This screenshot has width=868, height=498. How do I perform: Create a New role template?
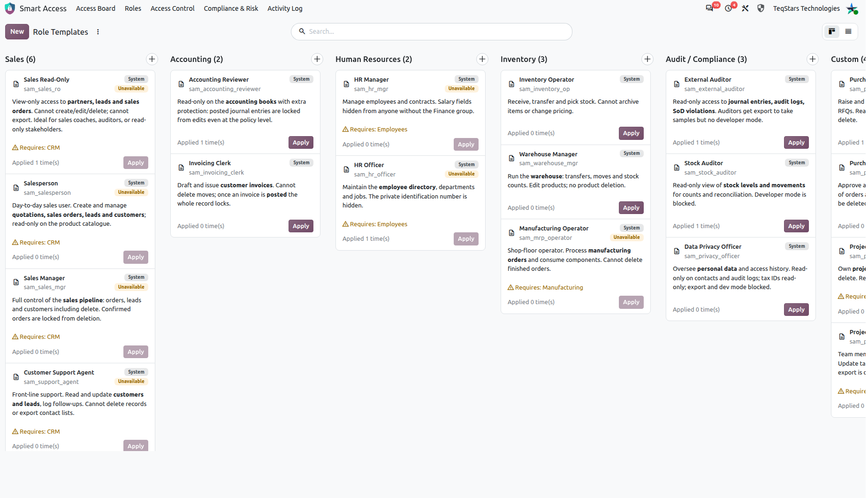(17, 31)
